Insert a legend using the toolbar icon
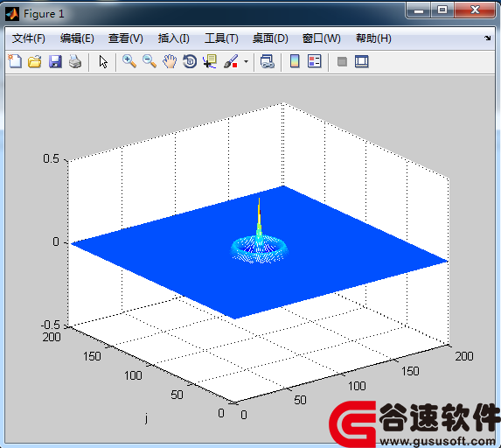The height and width of the screenshot is (448, 501). click(x=315, y=61)
